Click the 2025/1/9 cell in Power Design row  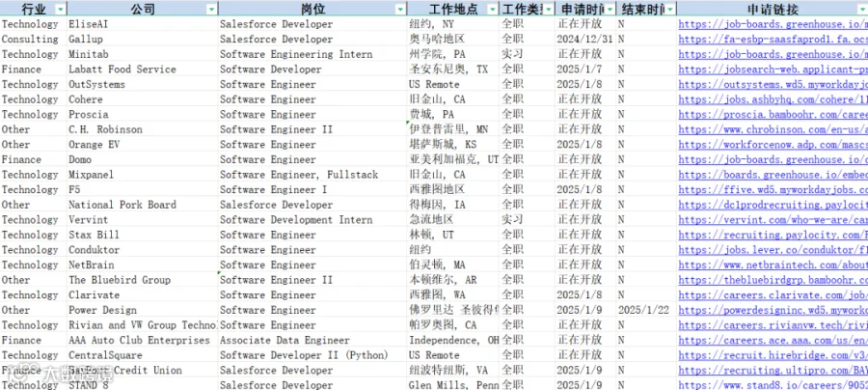tap(586, 310)
